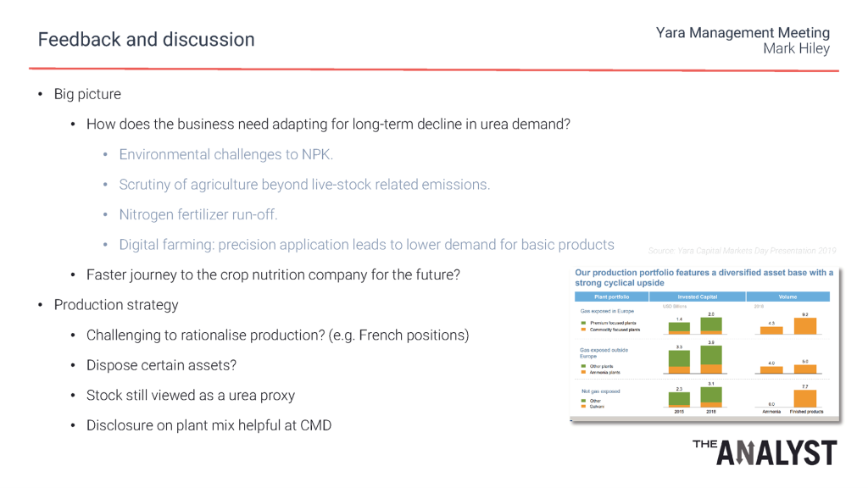This screenshot has height=488, width=868.
Task: Click The Analyst logo
Action: point(765,452)
